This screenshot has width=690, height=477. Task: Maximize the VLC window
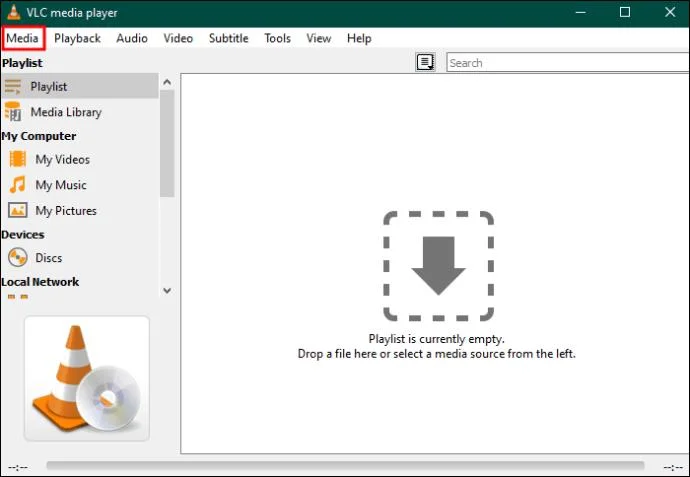(625, 12)
